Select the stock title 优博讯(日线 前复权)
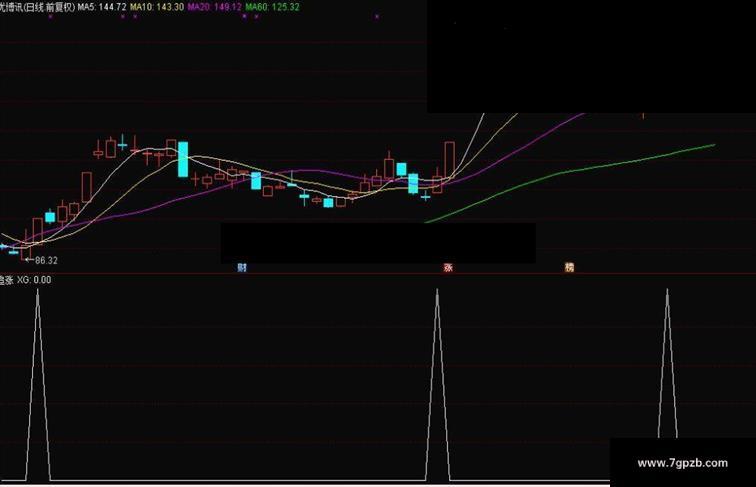The height and width of the screenshot is (487, 756). 38,7
